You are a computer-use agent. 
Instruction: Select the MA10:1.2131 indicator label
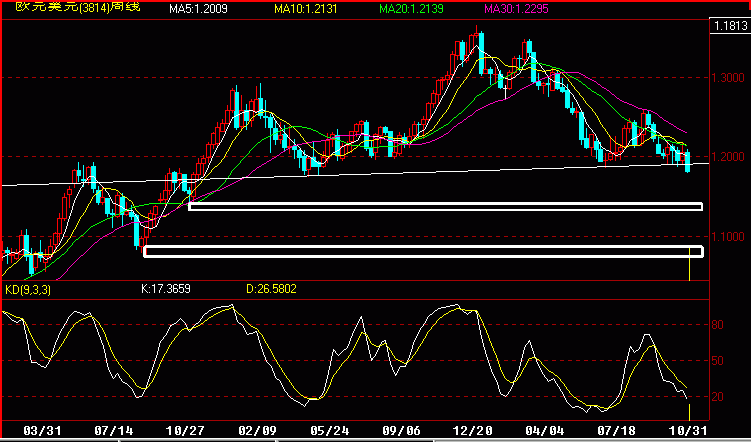coord(306,8)
